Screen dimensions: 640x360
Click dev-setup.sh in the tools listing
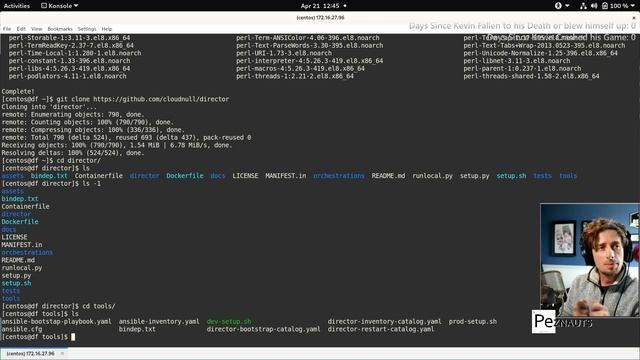click(x=229, y=322)
